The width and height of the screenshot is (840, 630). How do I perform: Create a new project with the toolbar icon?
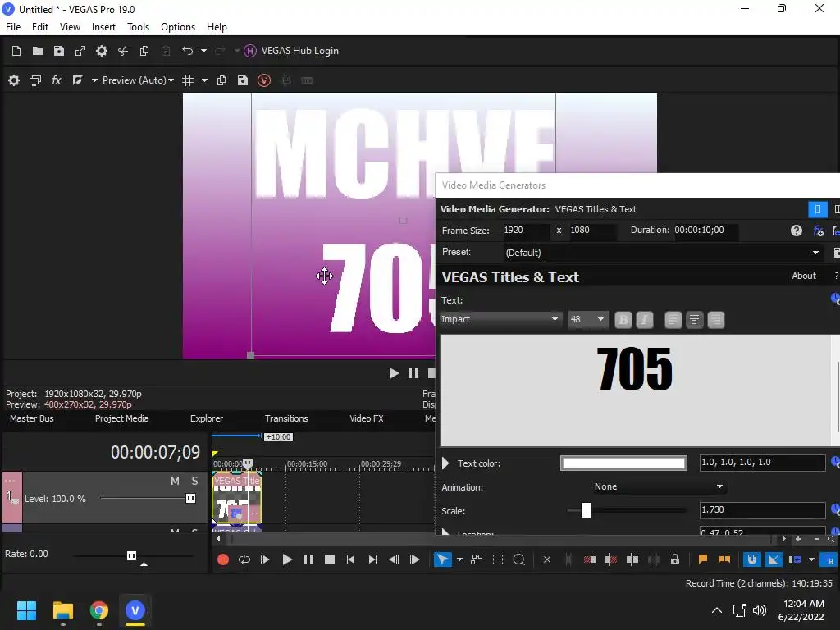(16, 51)
